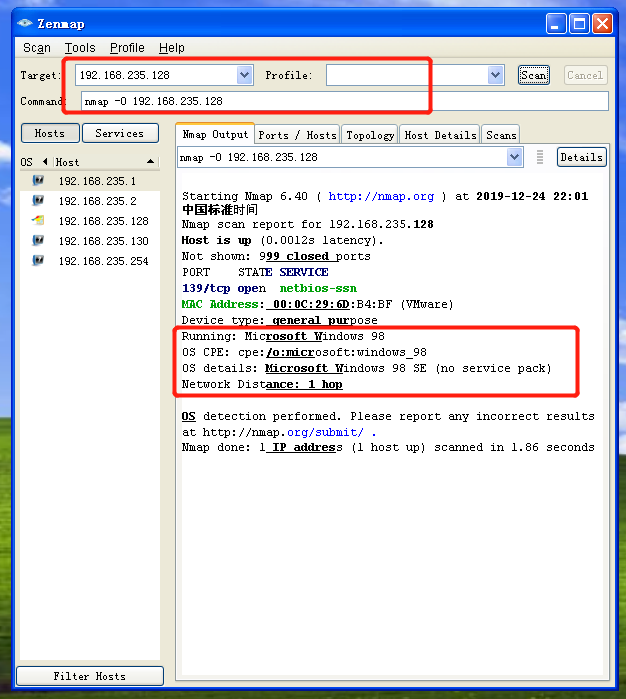
Task: Open the Profile menu
Action: pos(127,48)
